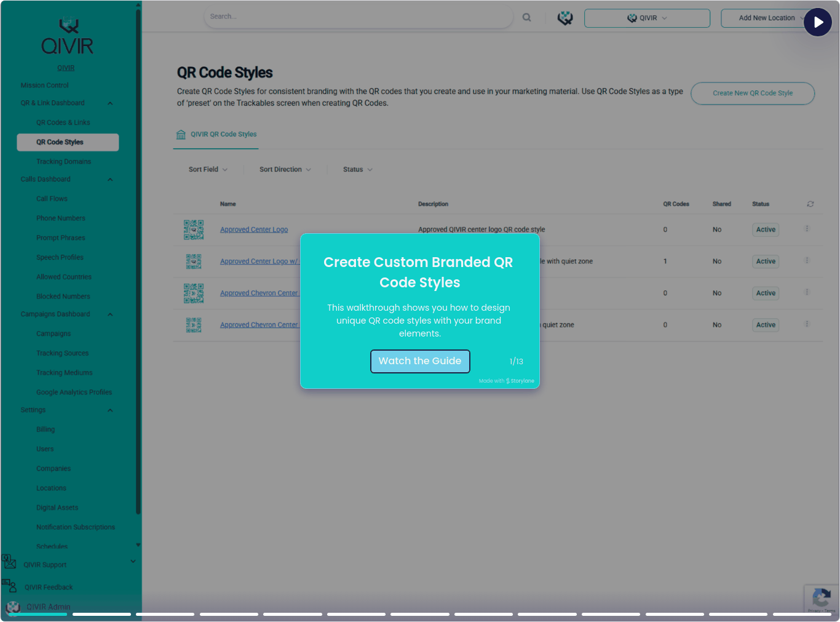Open Speech Profiles

click(60, 258)
